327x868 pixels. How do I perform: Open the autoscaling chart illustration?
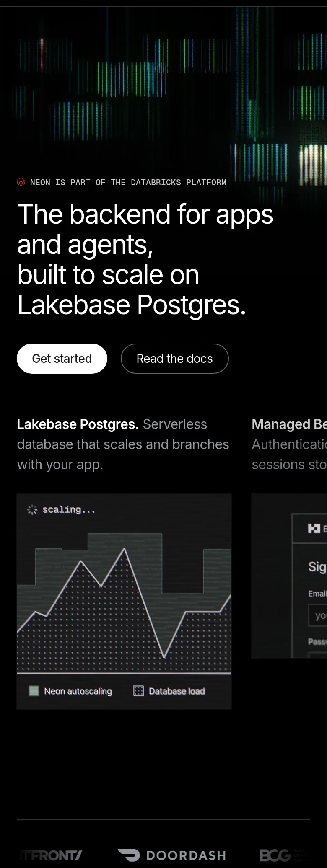coord(124,602)
